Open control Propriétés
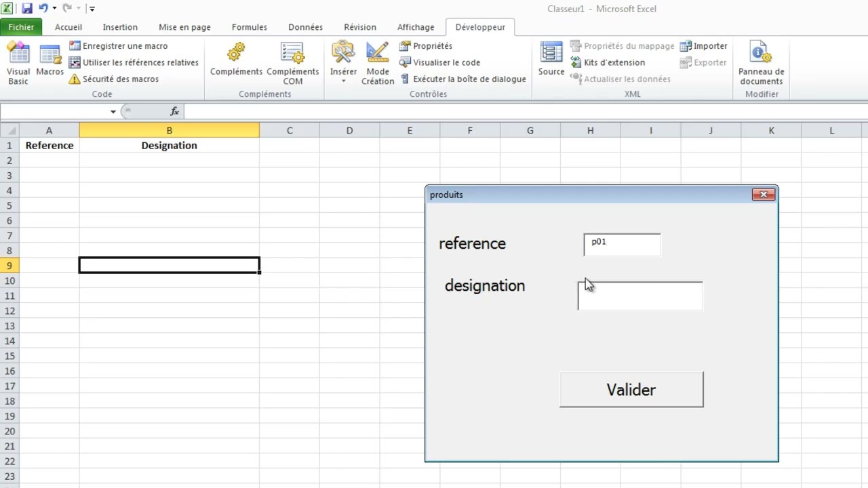868x488 pixels. (426, 46)
